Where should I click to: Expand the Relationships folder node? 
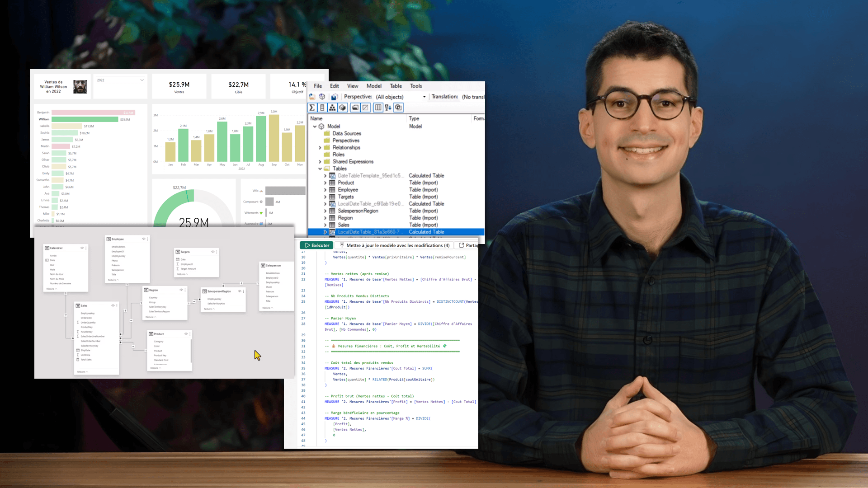pos(320,148)
